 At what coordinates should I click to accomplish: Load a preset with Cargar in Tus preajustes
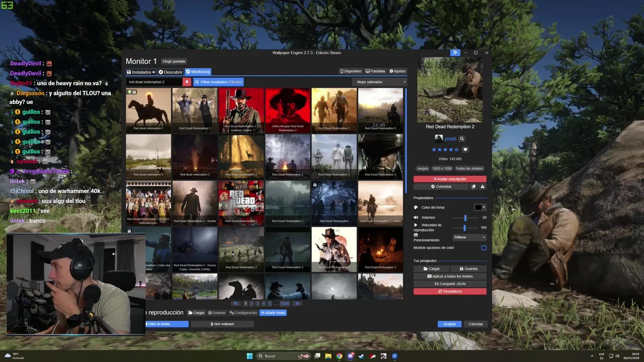pyautogui.click(x=431, y=269)
